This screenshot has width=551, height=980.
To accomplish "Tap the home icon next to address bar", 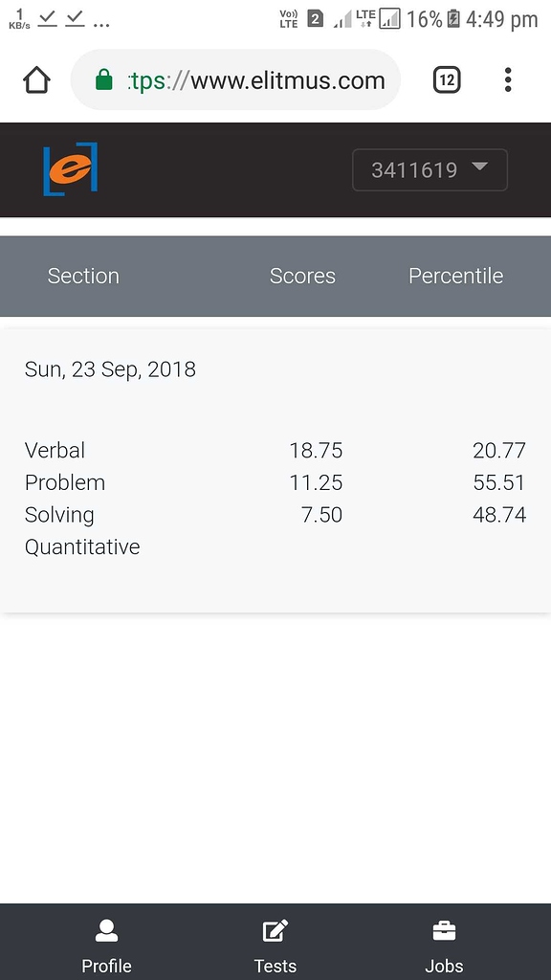I will pos(35,80).
